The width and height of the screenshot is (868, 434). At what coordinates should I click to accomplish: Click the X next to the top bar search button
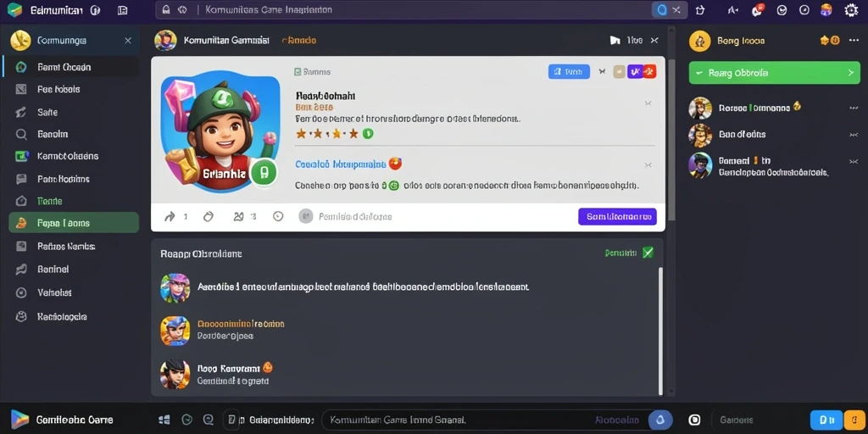pyautogui.click(x=677, y=10)
